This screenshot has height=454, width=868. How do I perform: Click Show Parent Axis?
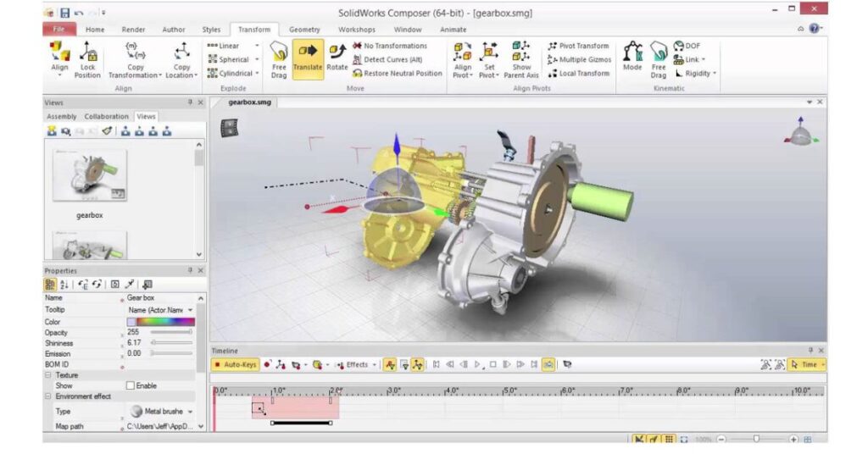(x=521, y=59)
